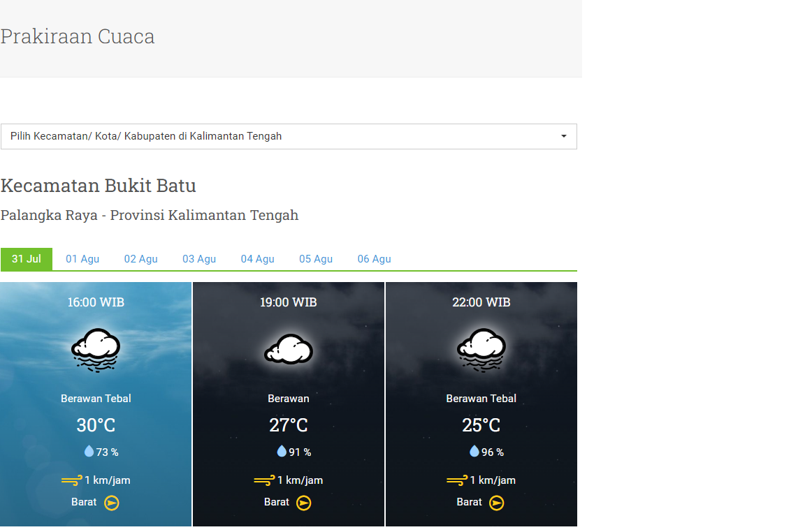Click the Palangka Raya province subtitle
The image size is (805, 532).
(x=150, y=215)
